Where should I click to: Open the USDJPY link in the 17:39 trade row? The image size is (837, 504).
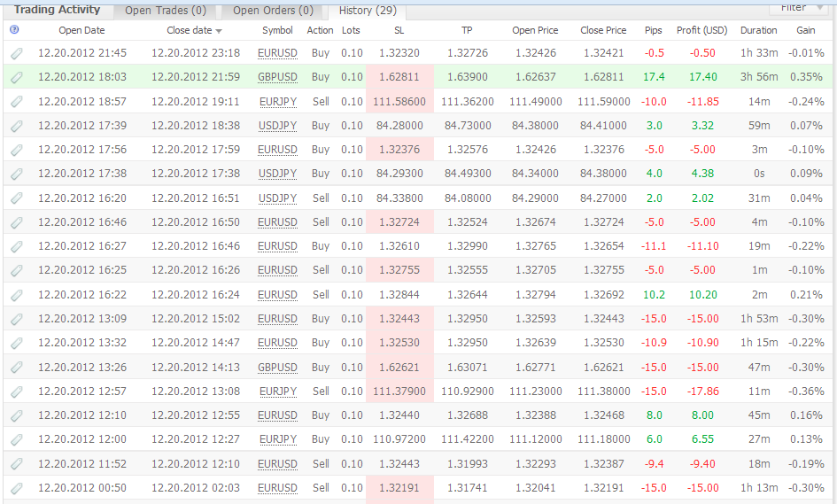point(277,126)
